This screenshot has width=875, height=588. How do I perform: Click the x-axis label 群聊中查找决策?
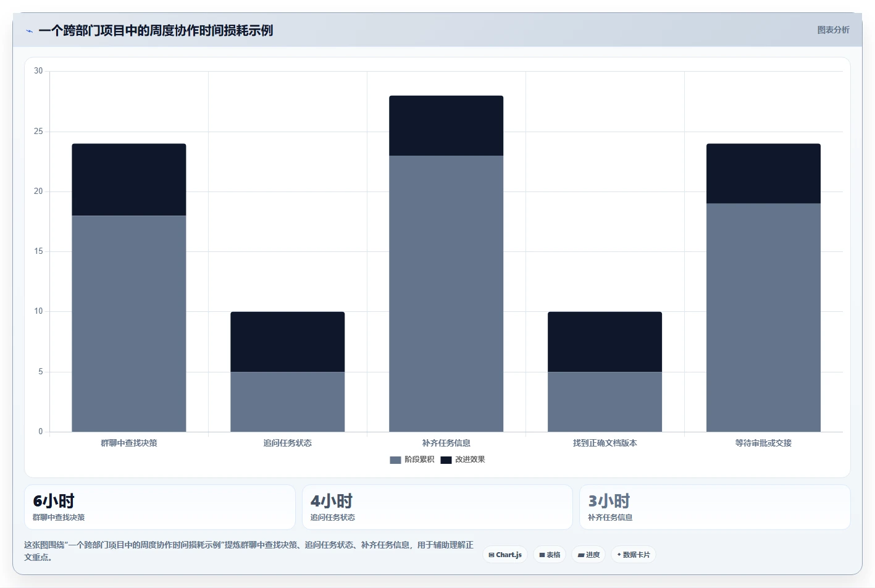pyautogui.click(x=129, y=443)
